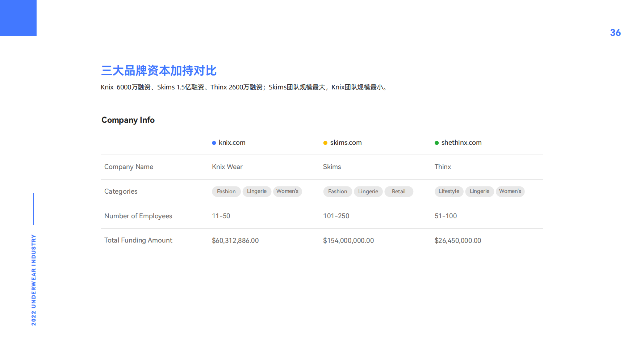Screen dimensions: 644x362
Task: Select the Lingerie tag under knix.com
Action: coord(257,191)
